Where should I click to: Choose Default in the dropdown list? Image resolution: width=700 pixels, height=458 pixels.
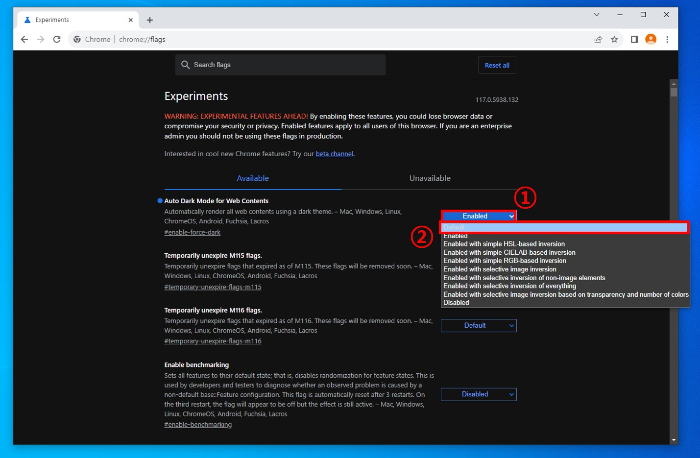tap(565, 227)
